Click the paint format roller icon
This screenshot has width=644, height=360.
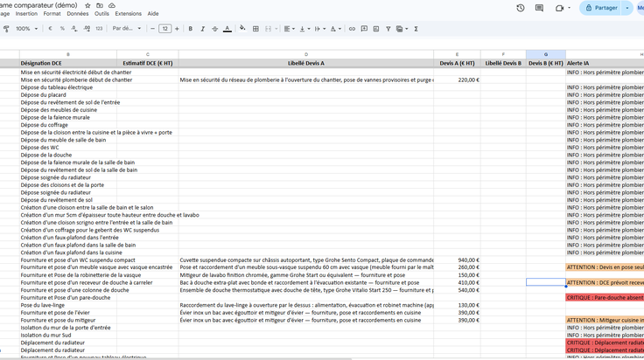point(6,29)
